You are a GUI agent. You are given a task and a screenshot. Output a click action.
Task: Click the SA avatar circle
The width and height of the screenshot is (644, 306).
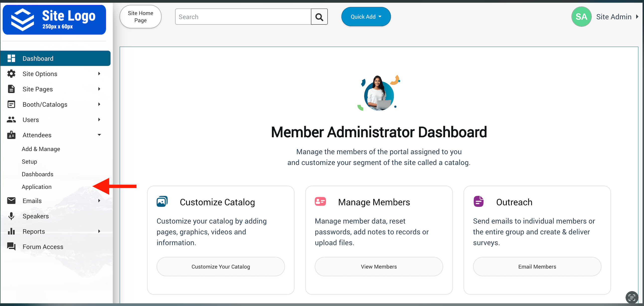tap(581, 17)
